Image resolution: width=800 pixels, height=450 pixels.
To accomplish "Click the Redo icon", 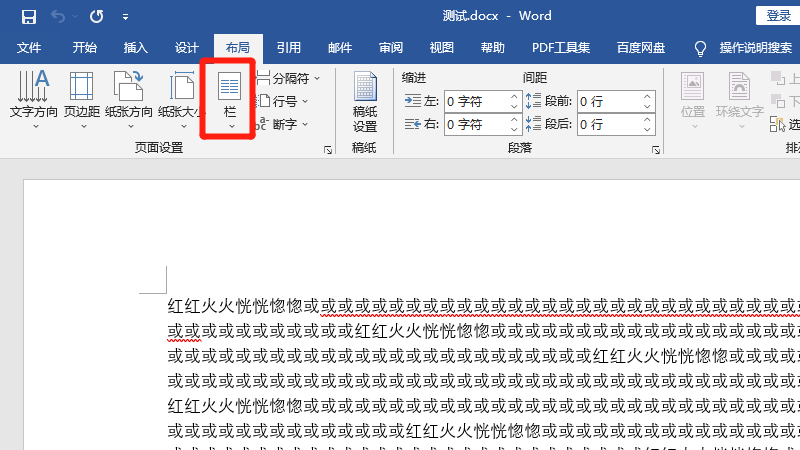I will [96, 16].
